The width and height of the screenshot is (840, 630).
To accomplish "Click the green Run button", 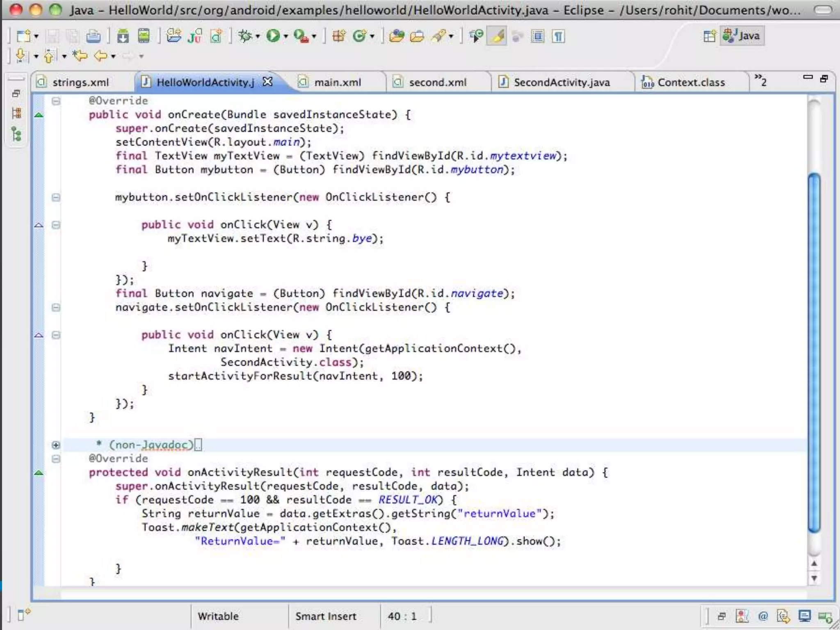I will coord(273,36).
